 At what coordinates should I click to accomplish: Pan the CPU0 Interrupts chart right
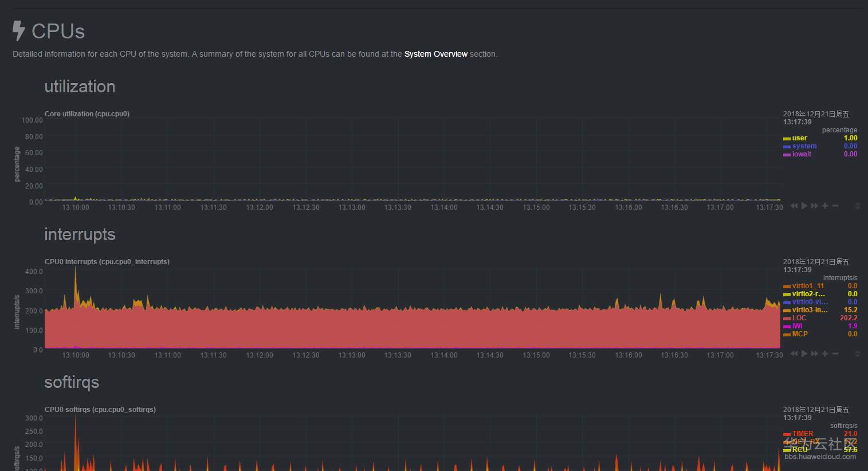coord(815,354)
